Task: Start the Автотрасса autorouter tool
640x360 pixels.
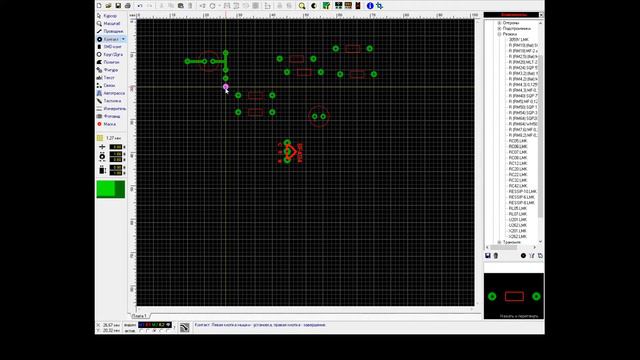Action: [111, 93]
